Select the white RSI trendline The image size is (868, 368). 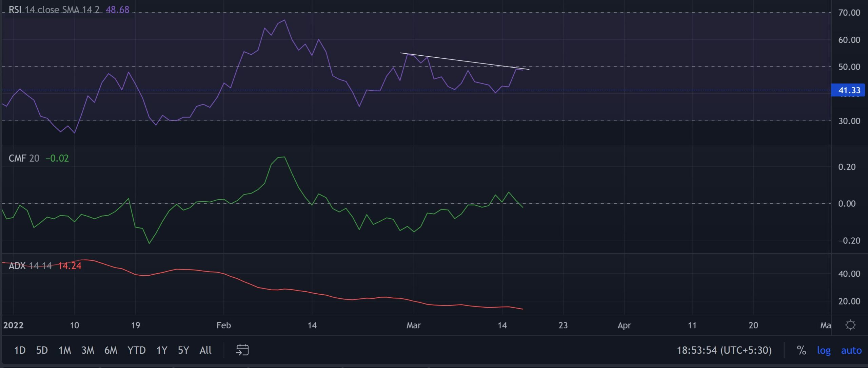click(465, 61)
